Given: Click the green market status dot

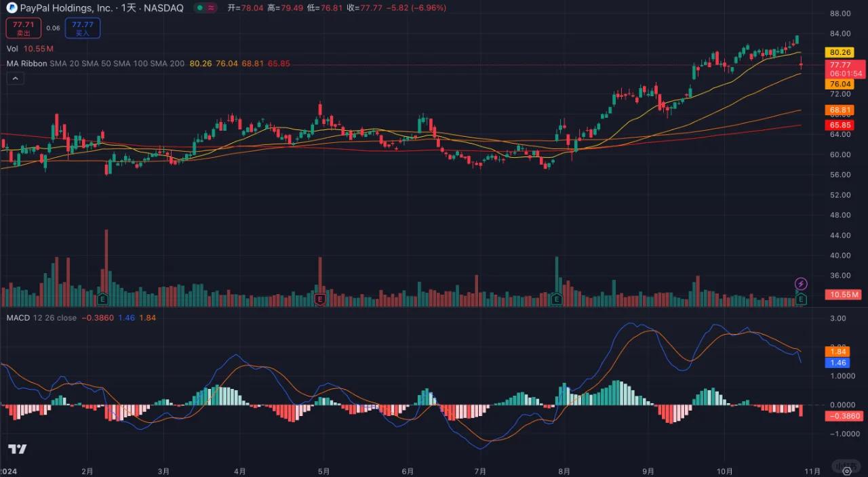Looking at the screenshot, I should pos(201,8).
